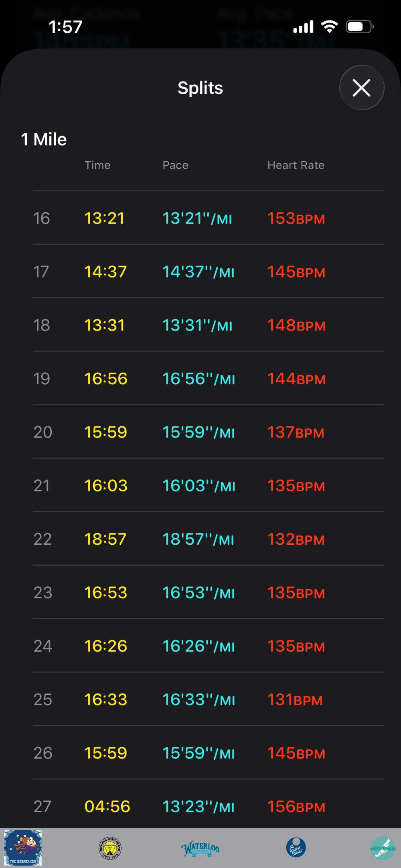Open the Running Long Island logo
Image resolution: width=401 pixels, height=868 pixels.
pos(110,848)
